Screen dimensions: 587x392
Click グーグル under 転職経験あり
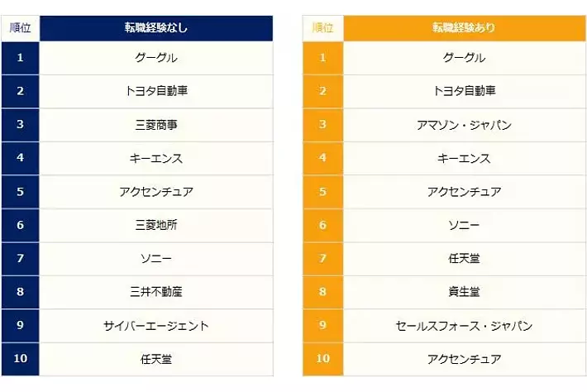[463, 58]
